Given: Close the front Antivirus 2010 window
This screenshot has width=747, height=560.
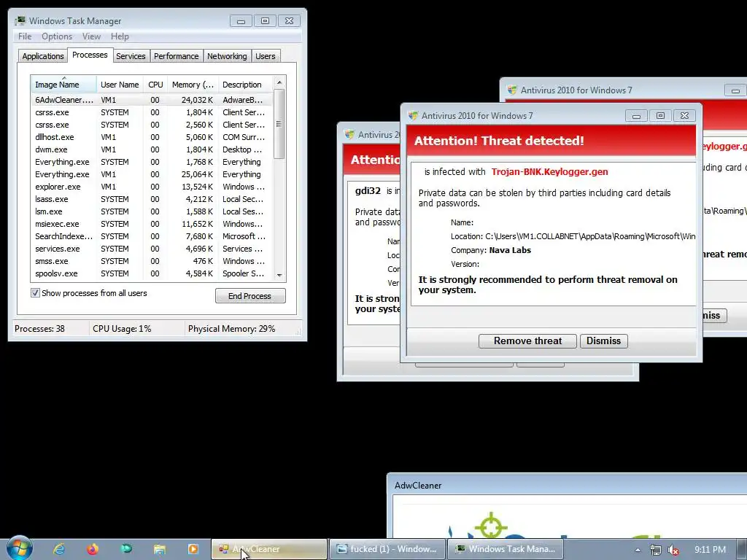Looking at the screenshot, I should [684, 116].
